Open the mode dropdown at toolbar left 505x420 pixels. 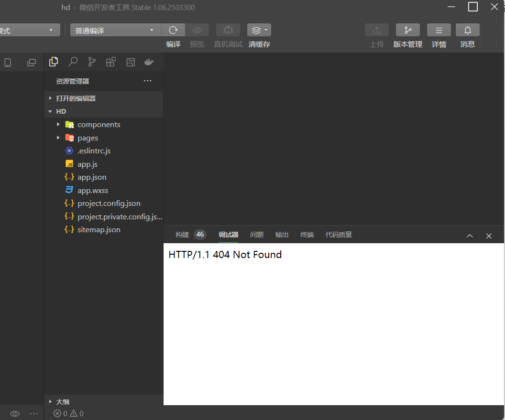click(x=30, y=30)
